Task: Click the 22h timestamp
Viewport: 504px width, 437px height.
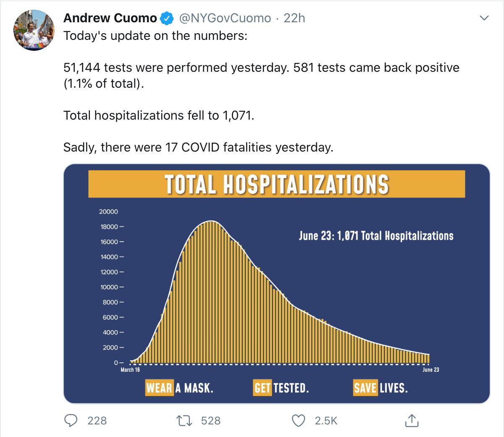Action: [294, 18]
